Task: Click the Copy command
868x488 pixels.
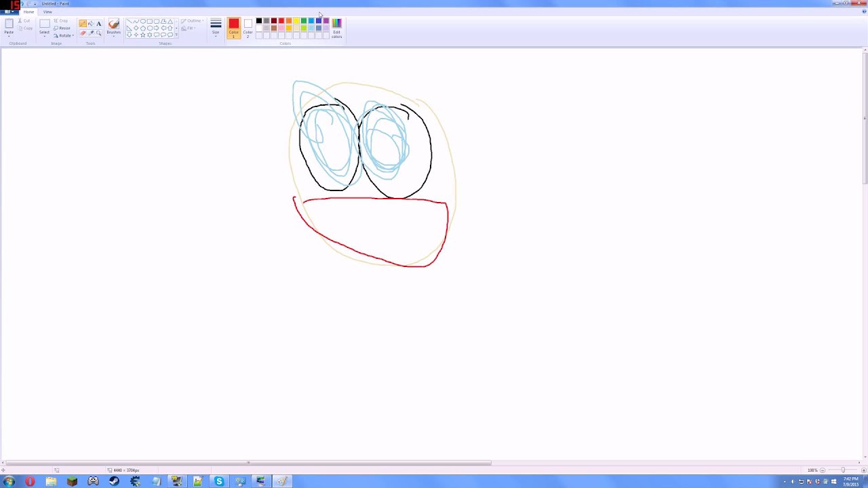Action: 25,28
